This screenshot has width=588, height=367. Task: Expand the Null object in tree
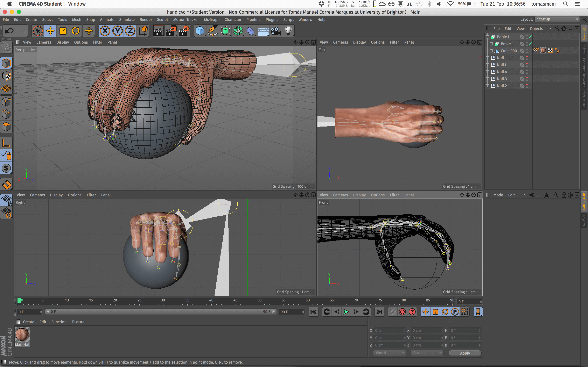click(487, 58)
